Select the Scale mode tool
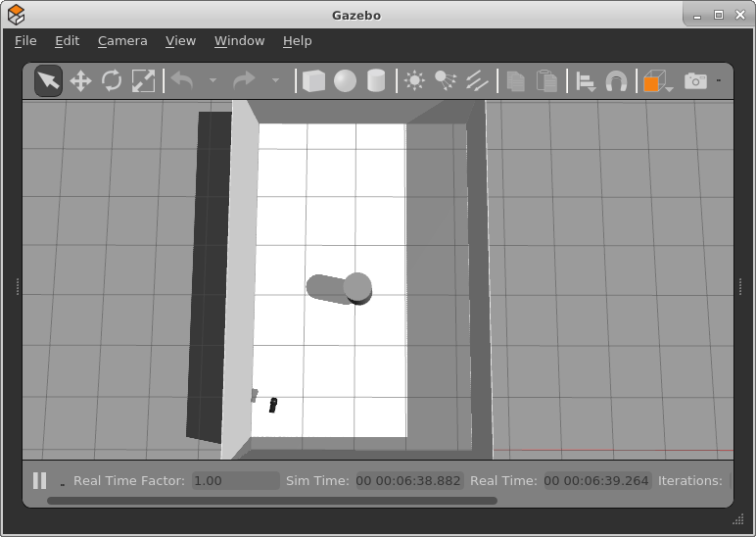756x537 pixels. pos(143,80)
